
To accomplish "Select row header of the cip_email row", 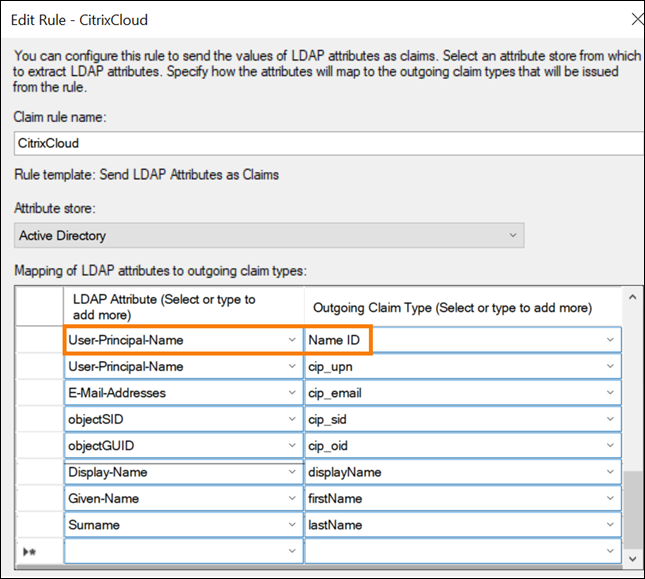I will [x=39, y=393].
